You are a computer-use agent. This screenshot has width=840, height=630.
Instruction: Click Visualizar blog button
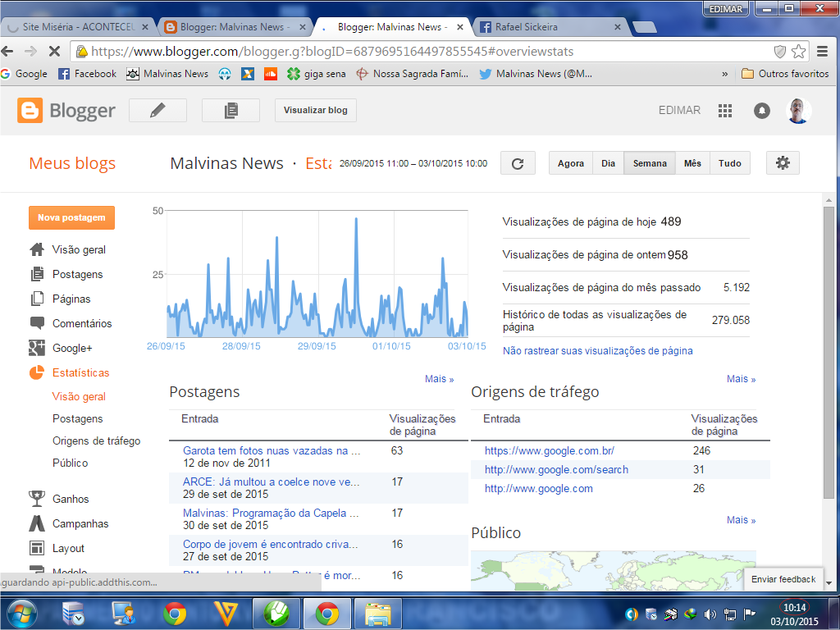(x=316, y=111)
